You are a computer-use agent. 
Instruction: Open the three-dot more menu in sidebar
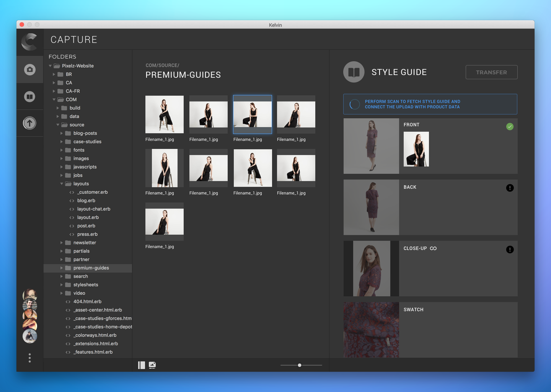[30, 358]
